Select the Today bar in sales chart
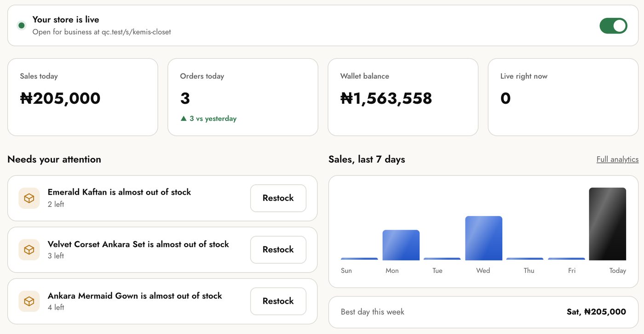The height and width of the screenshot is (334, 644). pyautogui.click(x=607, y=224)
